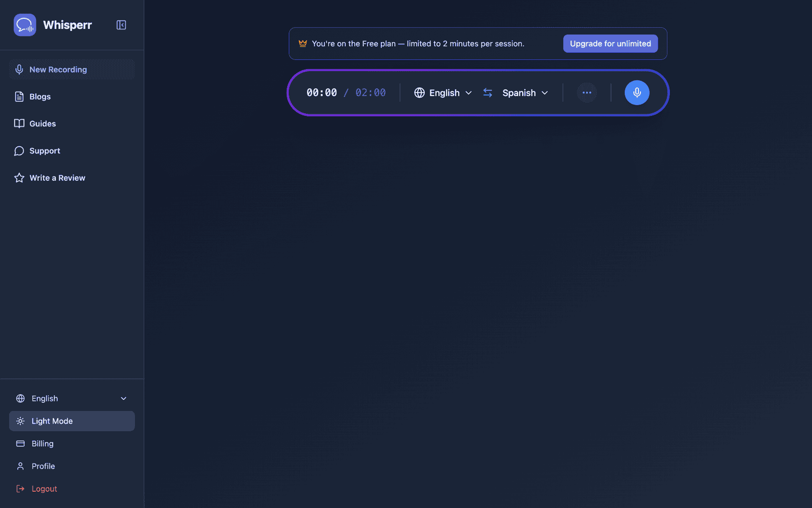The height and width of the screenshot is (508, 812).
Task: Click the 02:00 session limit time
Action: coord(370,92)
